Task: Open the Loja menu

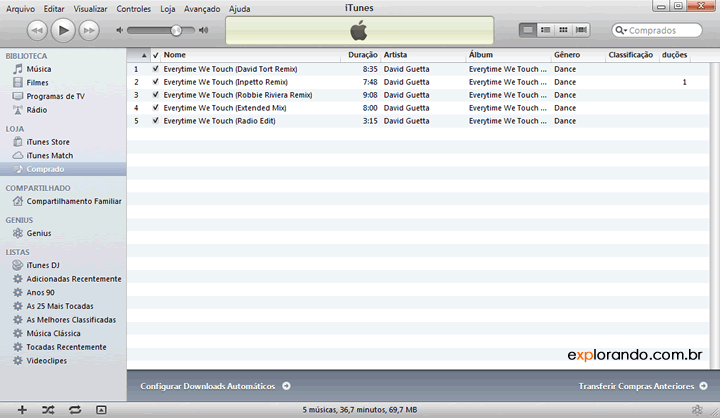Action: click(168, 9)
